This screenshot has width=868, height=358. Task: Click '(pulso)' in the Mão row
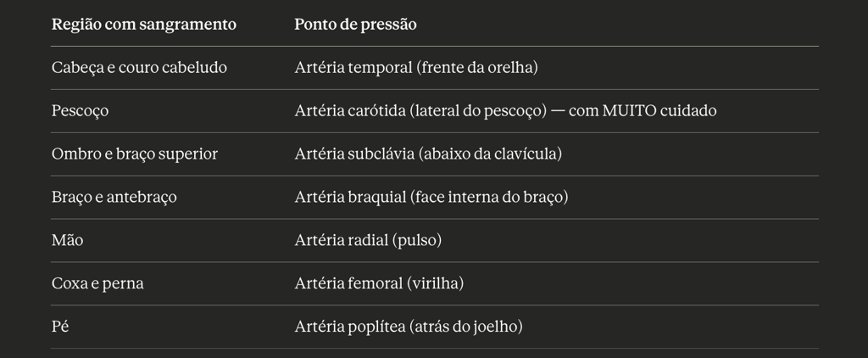tap(417, 241)
